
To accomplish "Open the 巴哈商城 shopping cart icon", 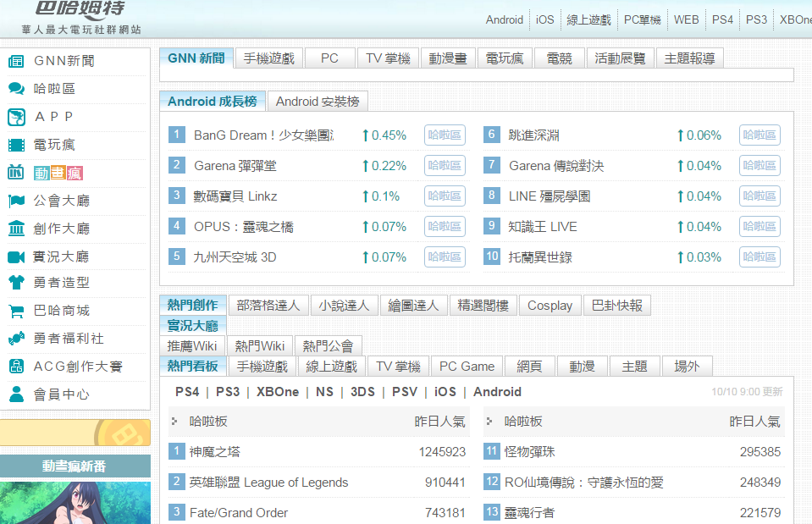I will click(x=16, y=311).
